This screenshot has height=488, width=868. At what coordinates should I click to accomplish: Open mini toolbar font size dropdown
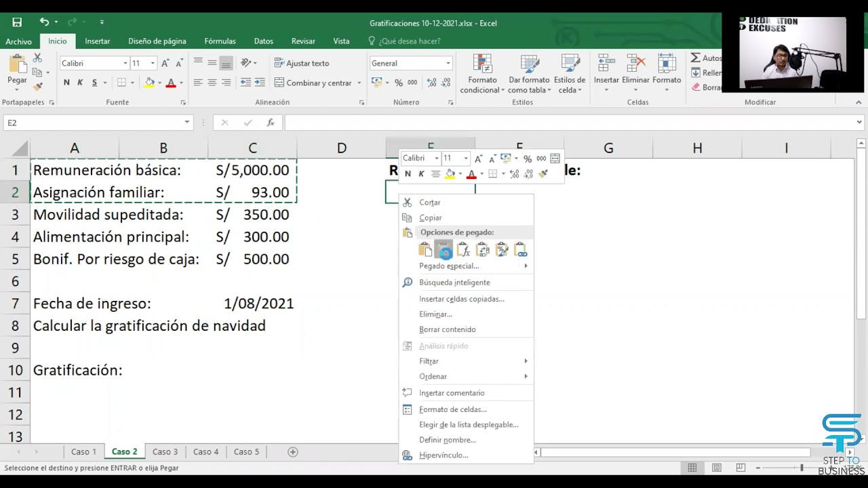[x=466, y=158]
